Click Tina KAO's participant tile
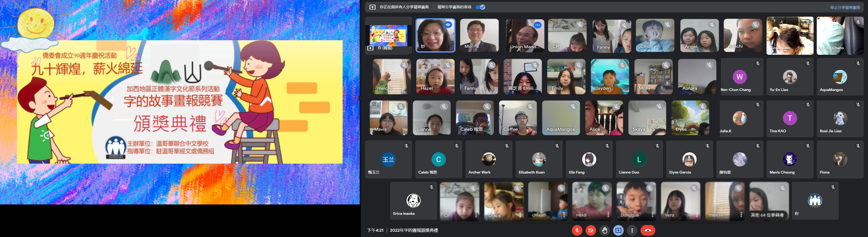 coord(790,118)
